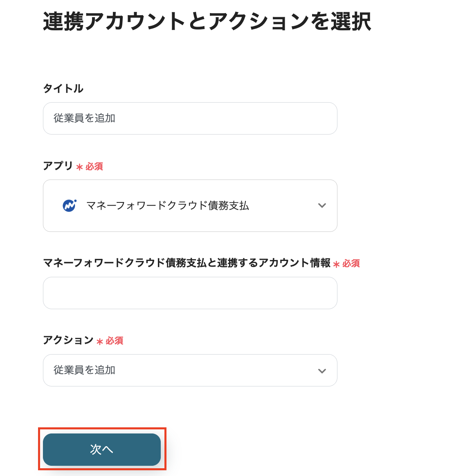Click the アクション field label

68,340
